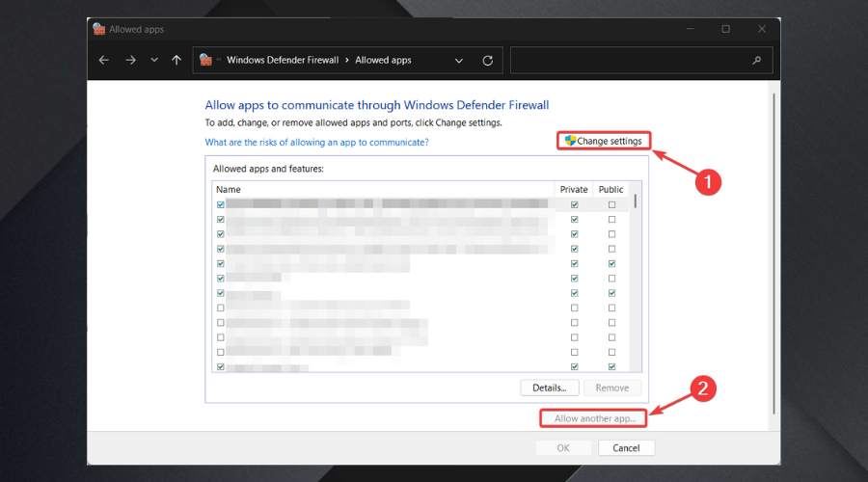Click the Allowed apps title bar icon
The height and width of the screenshot is (482, 868).
[x=99, y=29]
